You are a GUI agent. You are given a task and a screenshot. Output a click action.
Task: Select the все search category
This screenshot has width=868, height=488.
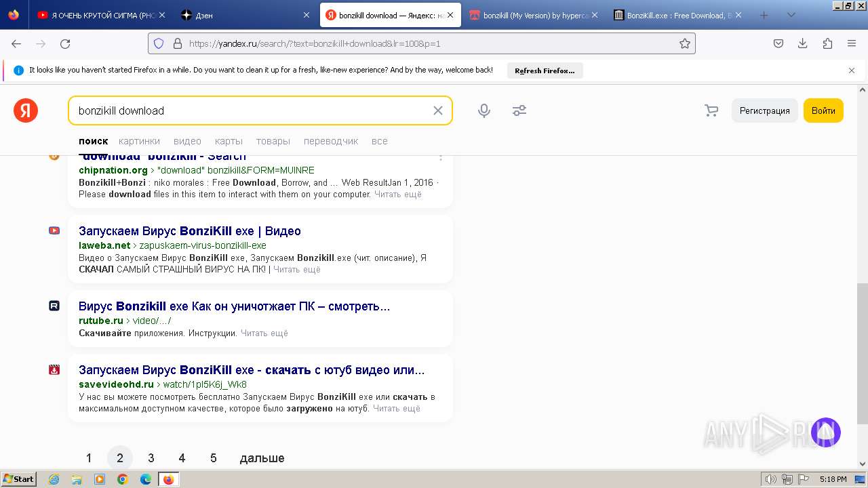coord(380,141)
